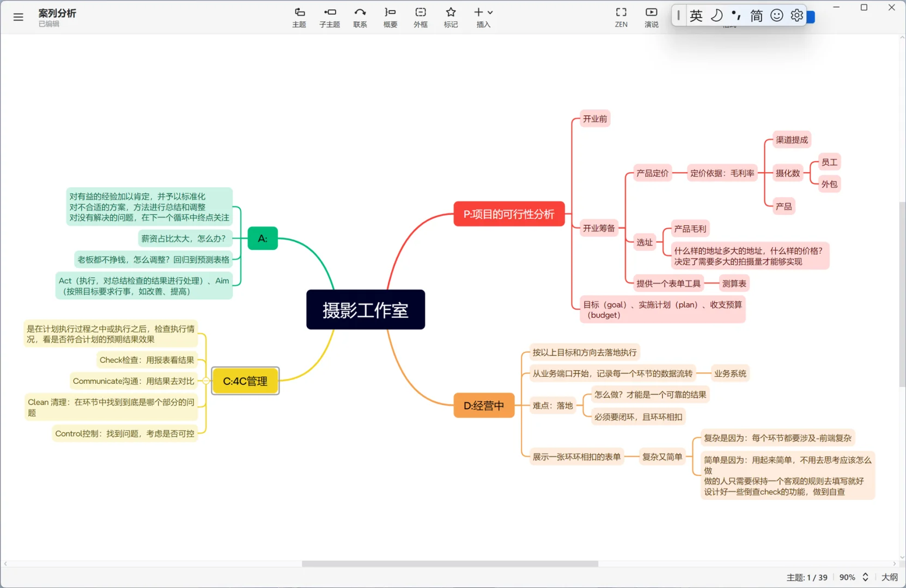Screen dimensions: 906x588
Task: Select the 员工 node
Action: 829,162
